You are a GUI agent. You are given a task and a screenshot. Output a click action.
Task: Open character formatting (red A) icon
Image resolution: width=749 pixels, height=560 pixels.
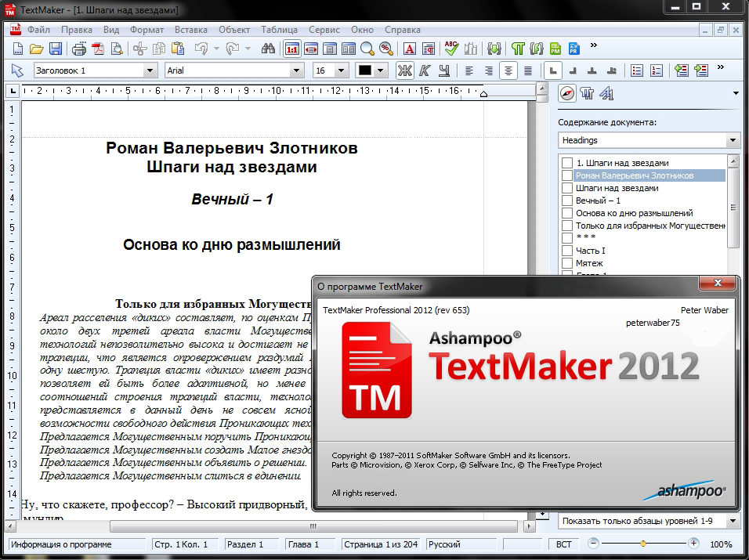[x=410, y=49]
